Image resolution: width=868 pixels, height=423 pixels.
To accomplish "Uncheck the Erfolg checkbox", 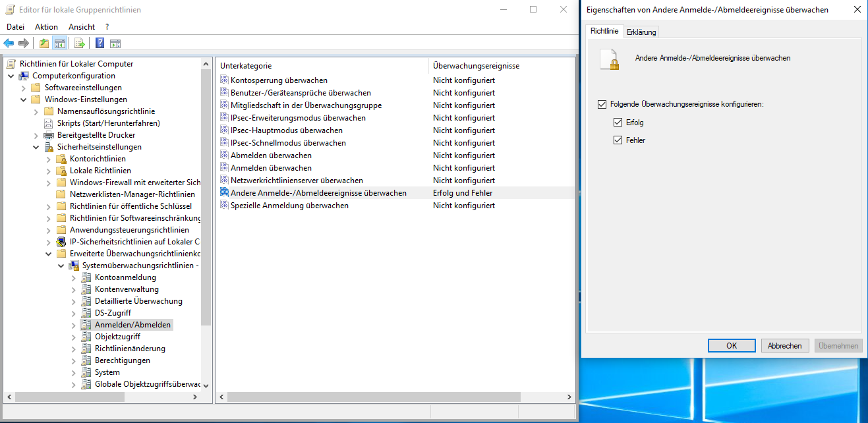I will pyautogui.click(x=618, y=122).
